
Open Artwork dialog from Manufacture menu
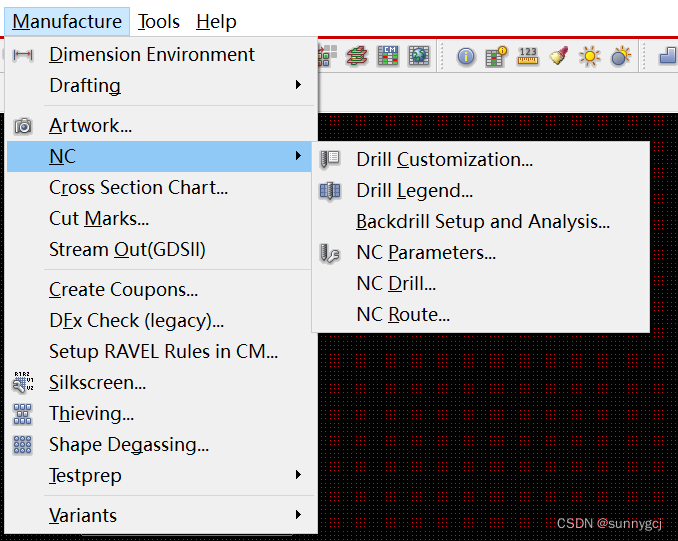tap(90, 125)
